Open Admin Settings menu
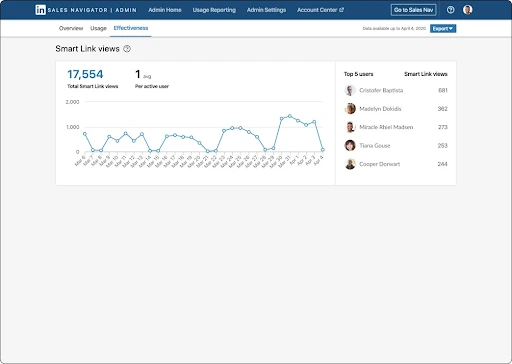 click(266, 10)
